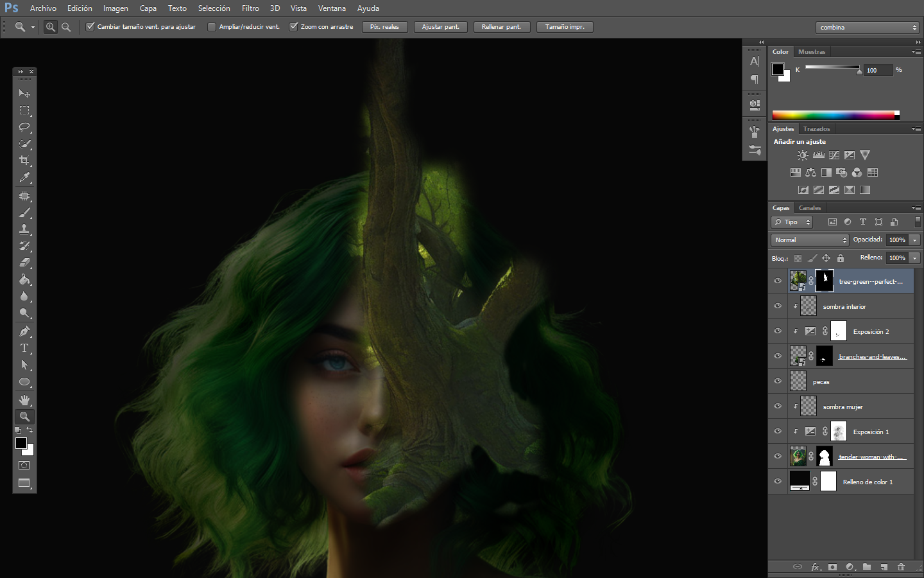Hide the 'Exposición 2' layer

[778, 331]
